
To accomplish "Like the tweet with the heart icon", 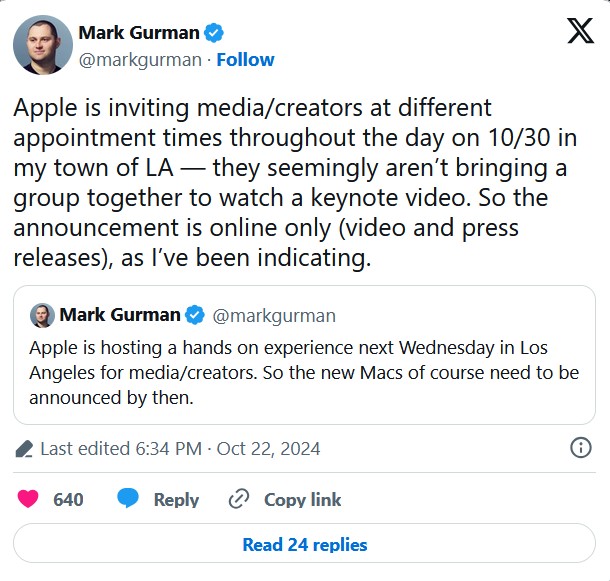I will point(27,499).
